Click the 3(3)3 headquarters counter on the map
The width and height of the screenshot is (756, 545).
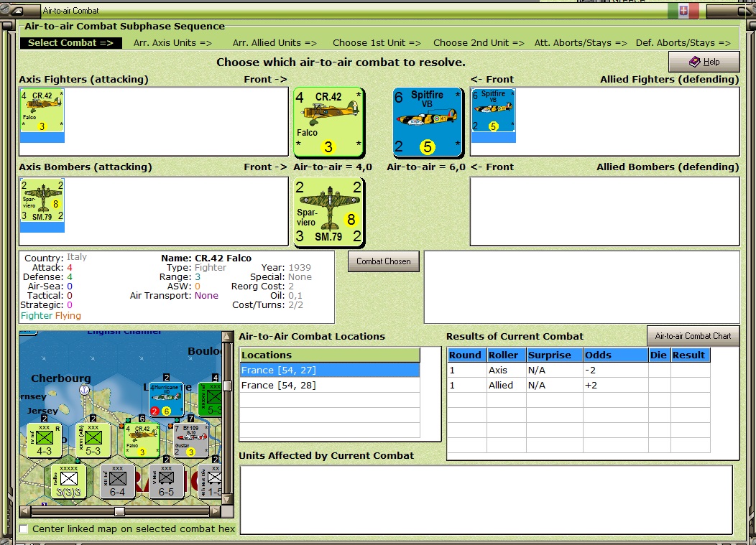tap(68, 481)
